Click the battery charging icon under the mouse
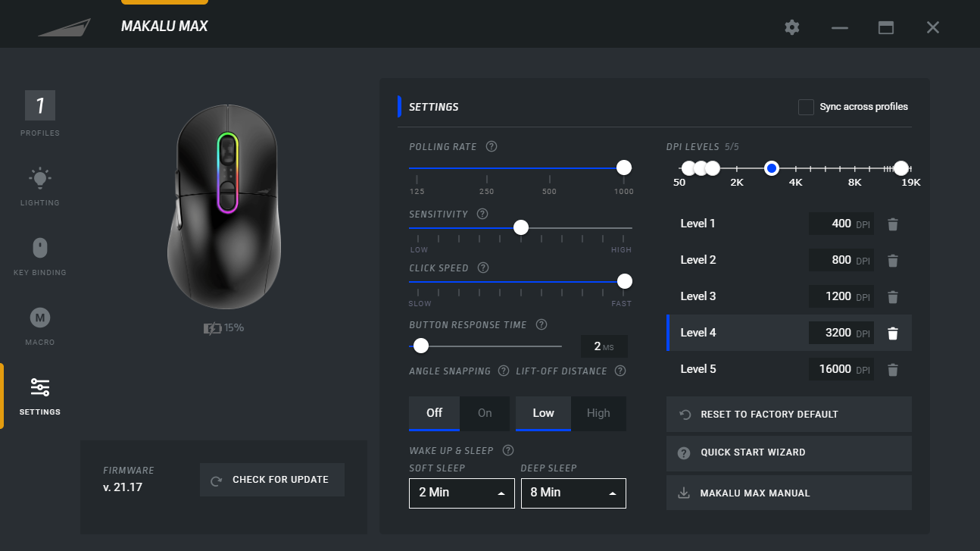980x551 pixels. pos(213,328)
